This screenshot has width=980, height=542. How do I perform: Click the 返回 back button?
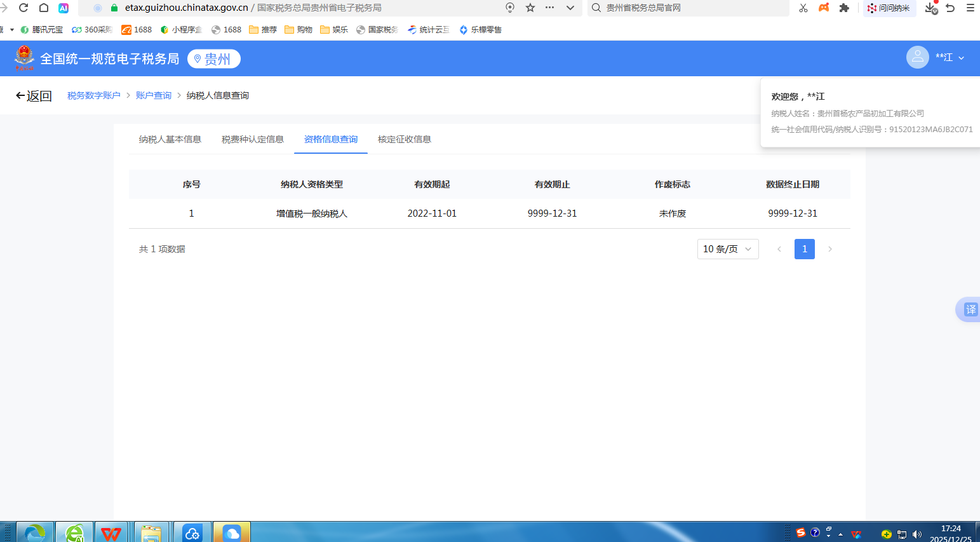[x=34, y=96]
